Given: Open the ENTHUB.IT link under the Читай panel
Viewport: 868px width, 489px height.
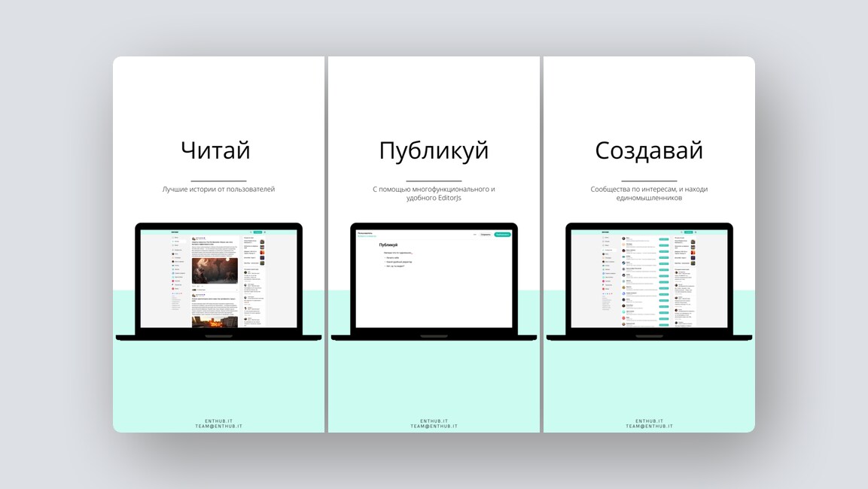Looking at the screenshot, I should click(x=218, y=421).
